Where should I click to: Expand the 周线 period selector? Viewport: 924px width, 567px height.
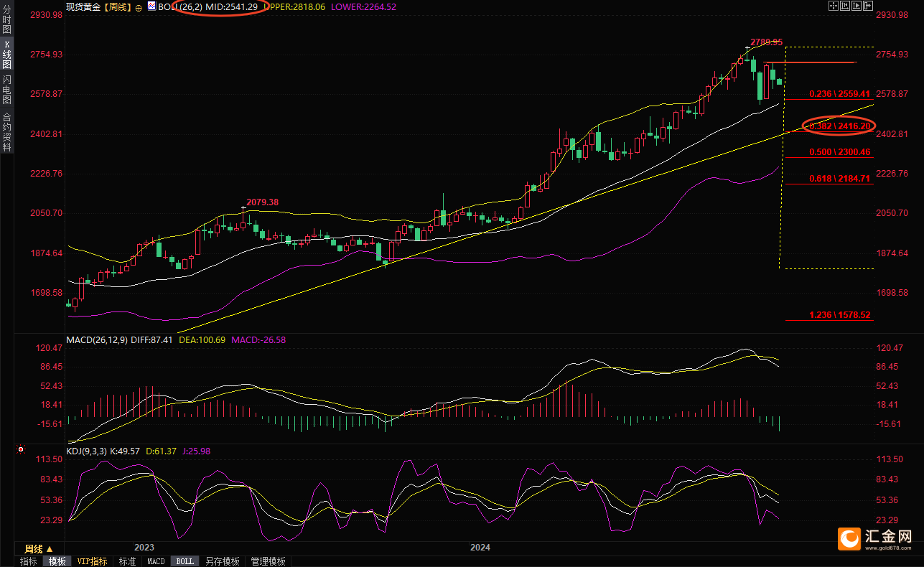click(x=39, y=549)
